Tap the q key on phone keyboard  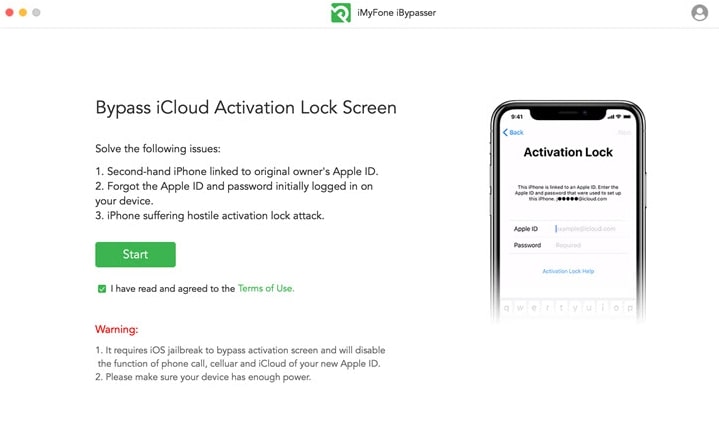507,308
